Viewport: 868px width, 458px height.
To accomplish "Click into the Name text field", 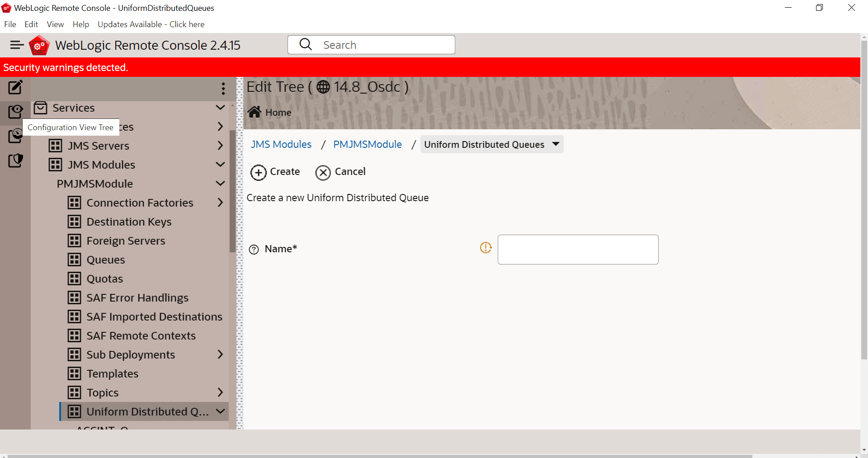I will [578, 250].
